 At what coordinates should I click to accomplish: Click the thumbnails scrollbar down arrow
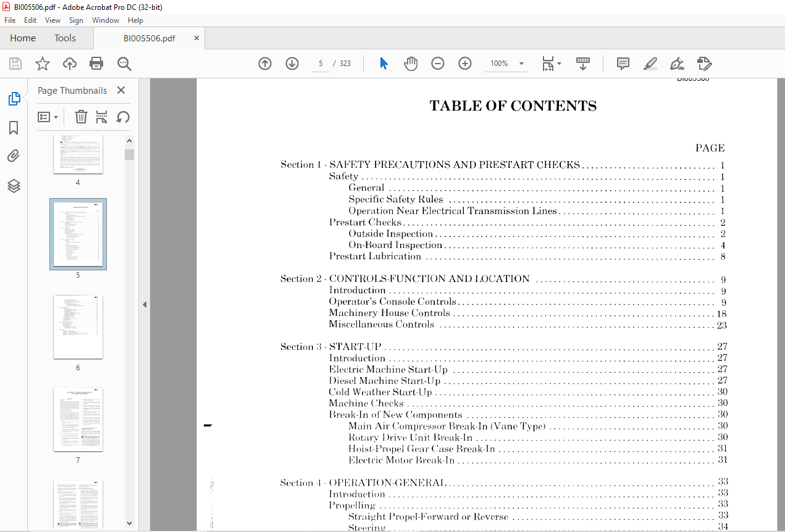pos(129,522)
